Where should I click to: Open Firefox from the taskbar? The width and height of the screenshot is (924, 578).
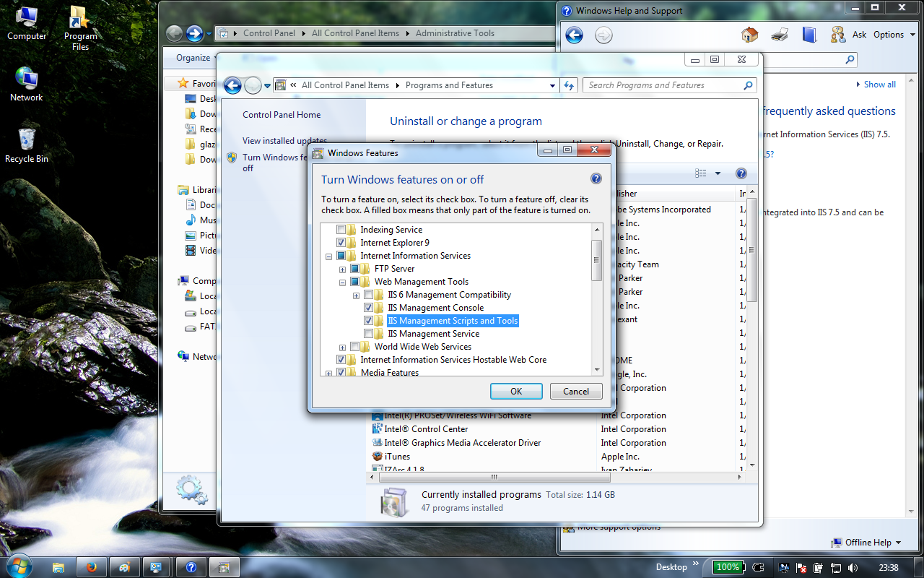91,567
